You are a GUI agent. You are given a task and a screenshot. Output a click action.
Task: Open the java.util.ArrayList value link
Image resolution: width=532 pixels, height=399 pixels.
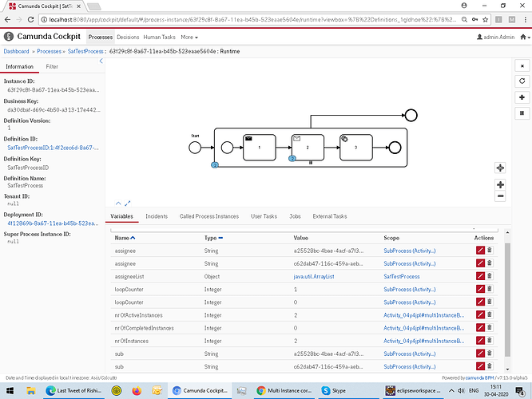click(314, 277)
